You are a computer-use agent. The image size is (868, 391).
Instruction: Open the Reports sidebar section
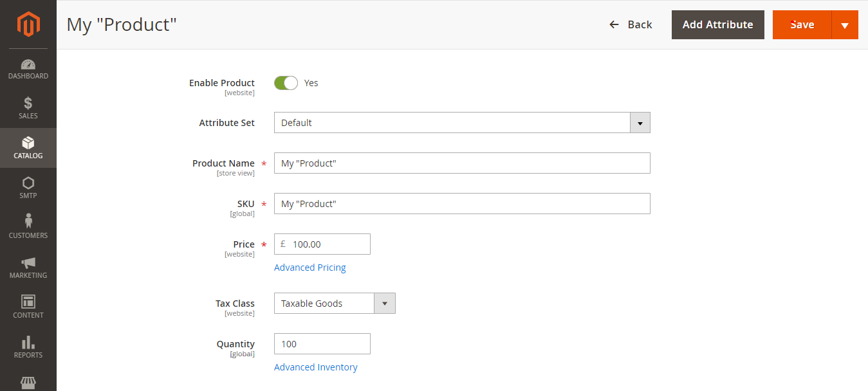pyautogui.click(x=28, y=346)
